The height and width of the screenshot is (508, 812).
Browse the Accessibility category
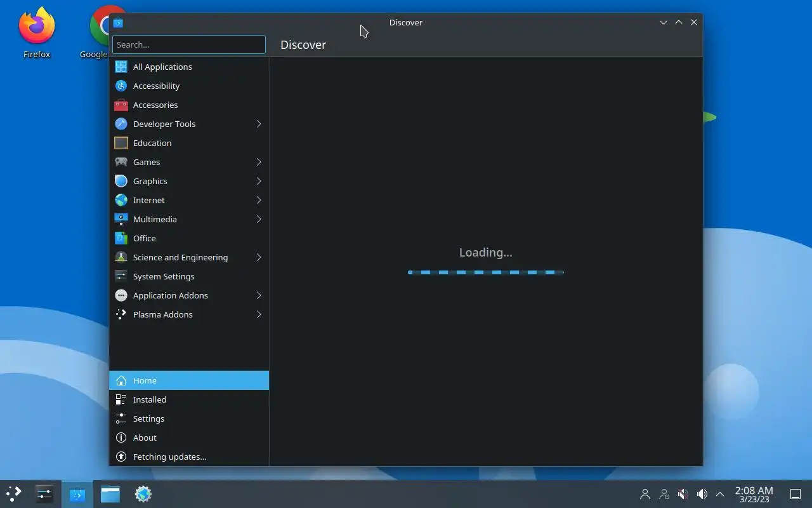click(189, 86)
